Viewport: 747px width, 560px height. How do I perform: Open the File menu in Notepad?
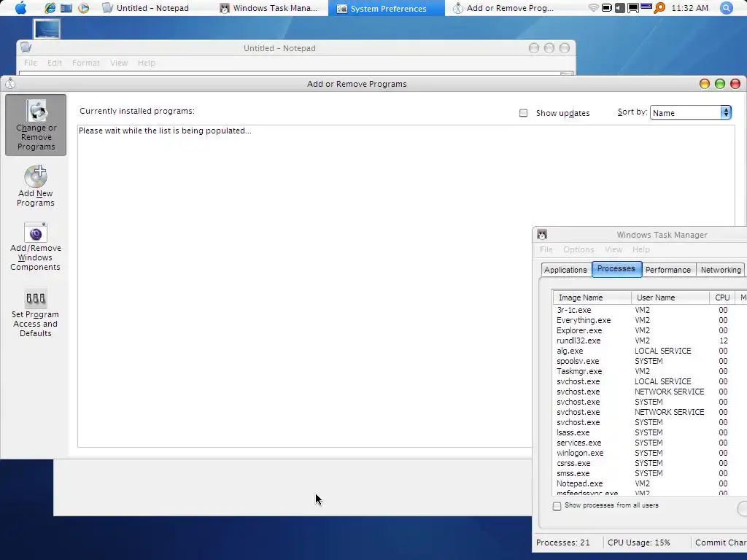pos(31,63)
